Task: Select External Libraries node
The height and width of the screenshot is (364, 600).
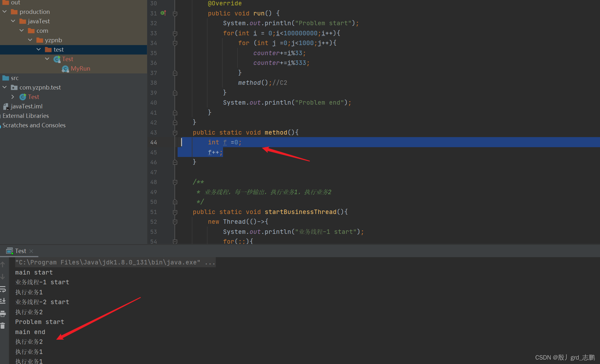Action: (26, 116)
